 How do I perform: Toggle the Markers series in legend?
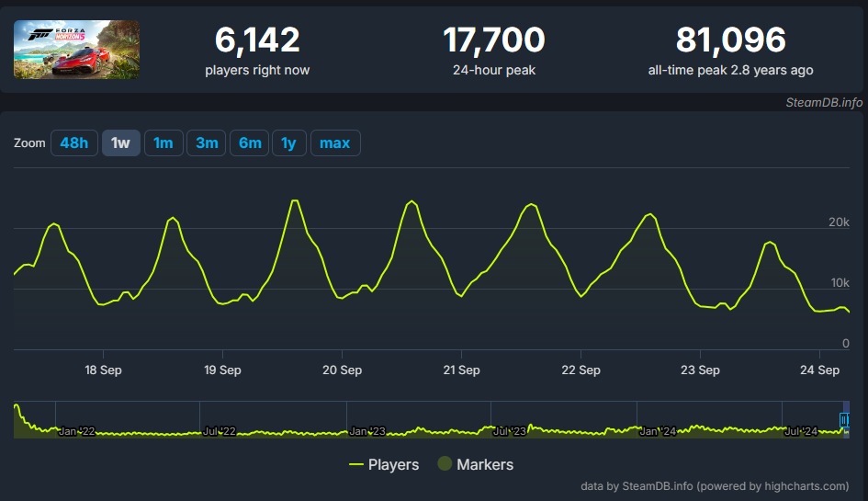pos(476,464)
